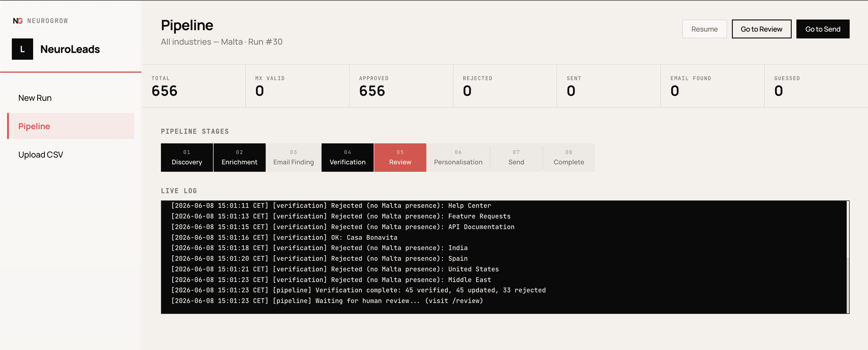Click log line Rejected: Middle East
The height and width of the screenshot is (350, 868).
click(x=331, y=280)
